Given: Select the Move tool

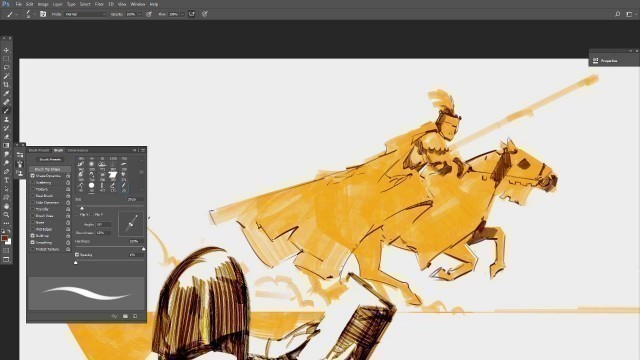Looking at the screenshot, I should pyautogui.click(x=6, y=50).
